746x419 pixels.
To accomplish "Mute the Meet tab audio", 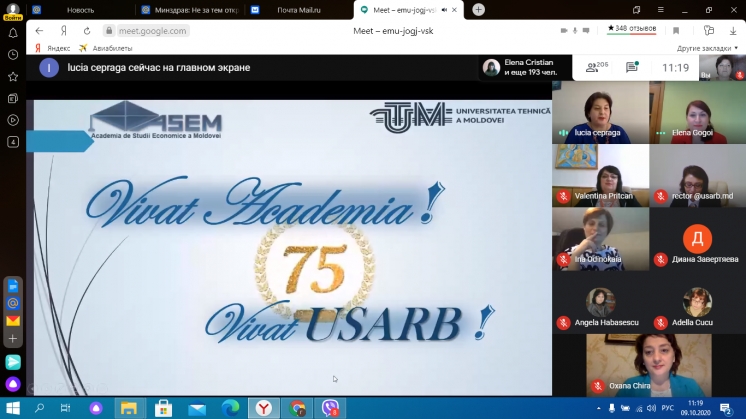I will [x=444, y=10].
